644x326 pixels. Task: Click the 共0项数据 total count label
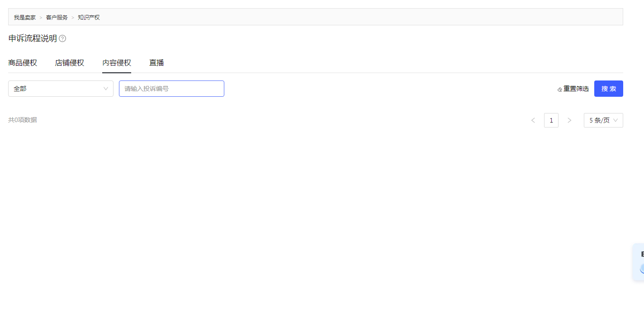click(23, 120)
